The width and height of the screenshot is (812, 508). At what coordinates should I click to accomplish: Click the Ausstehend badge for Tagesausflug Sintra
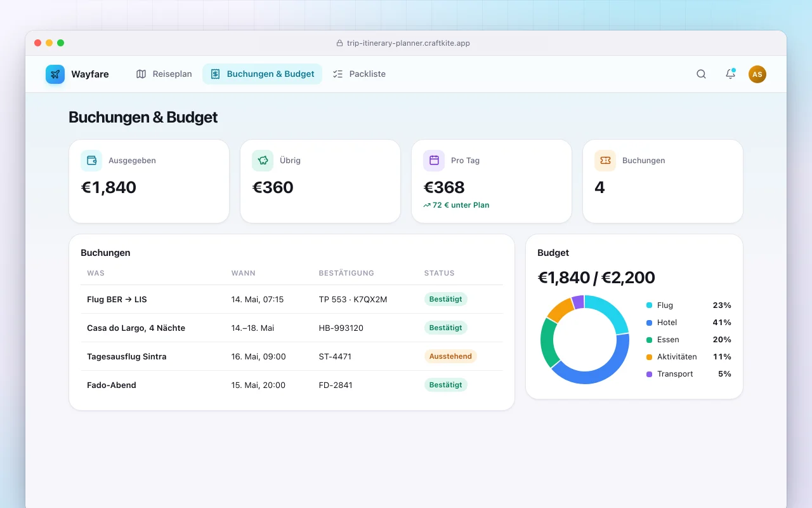450,356
